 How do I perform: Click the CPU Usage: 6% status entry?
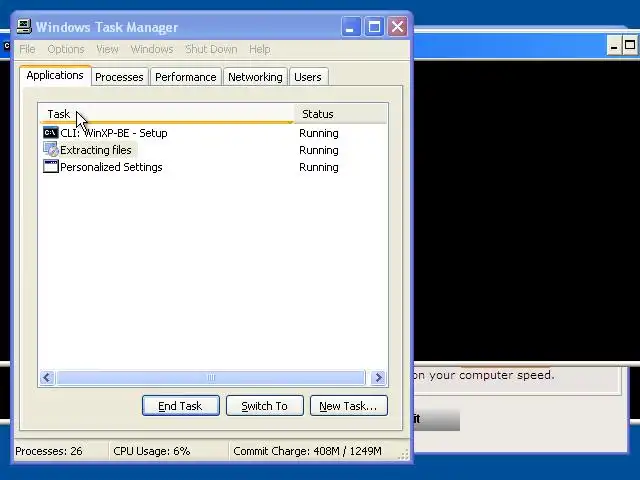(x=151, y=451)
